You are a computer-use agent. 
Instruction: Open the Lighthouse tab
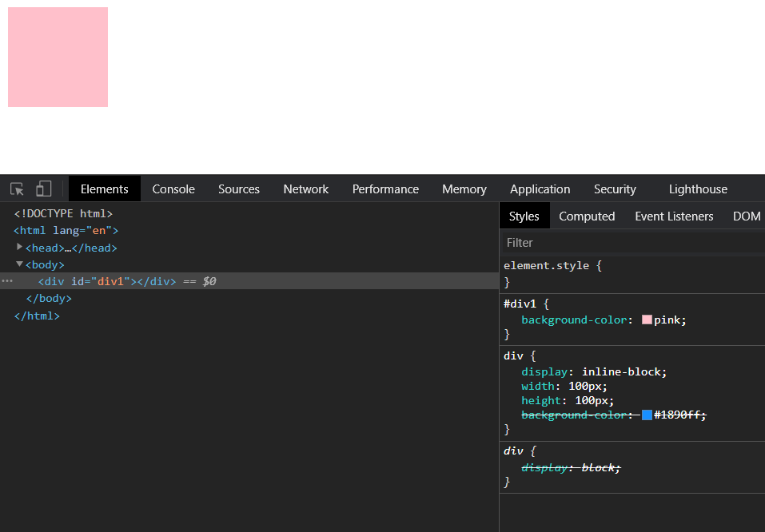click(698, 189)
